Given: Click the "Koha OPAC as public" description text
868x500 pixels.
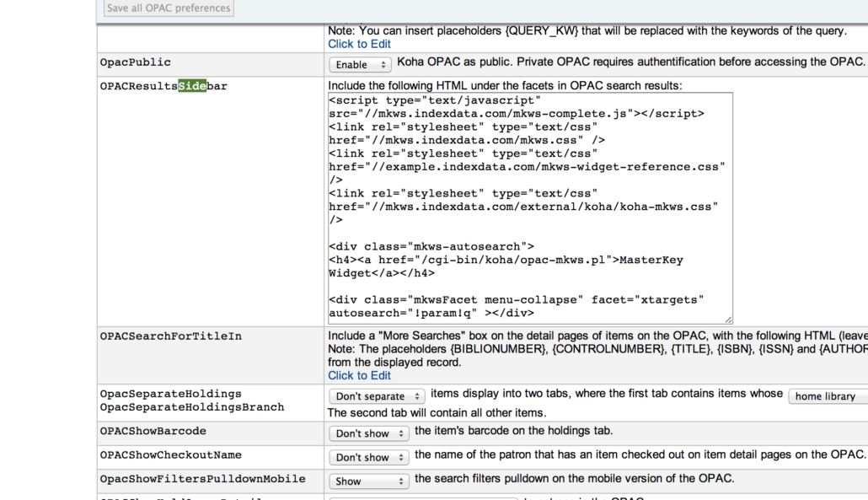Looking at the screenshot, I should click(x=631, y=62).
